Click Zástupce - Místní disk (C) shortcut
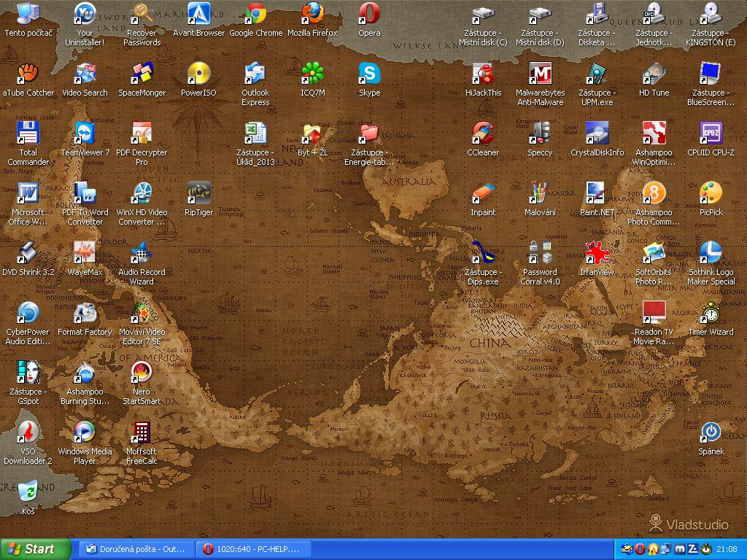 coord(483,13)
